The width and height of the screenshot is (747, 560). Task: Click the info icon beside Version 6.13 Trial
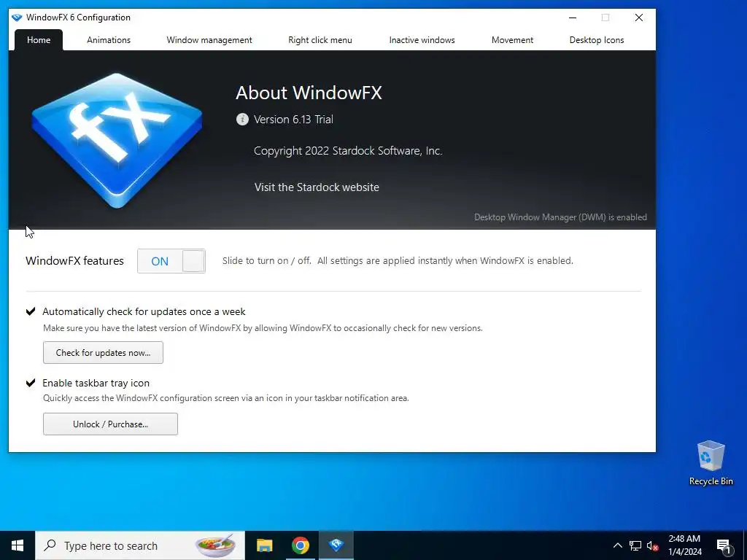(x=242, y=119)
